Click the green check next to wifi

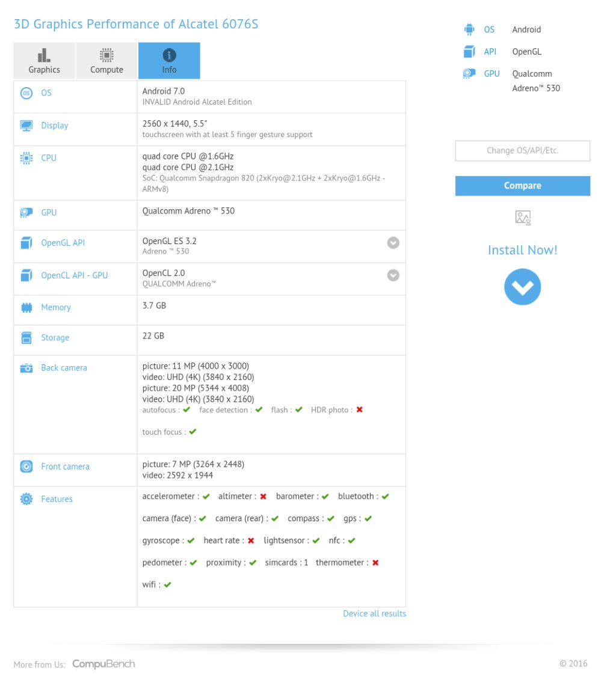click(x=168, y=584)
